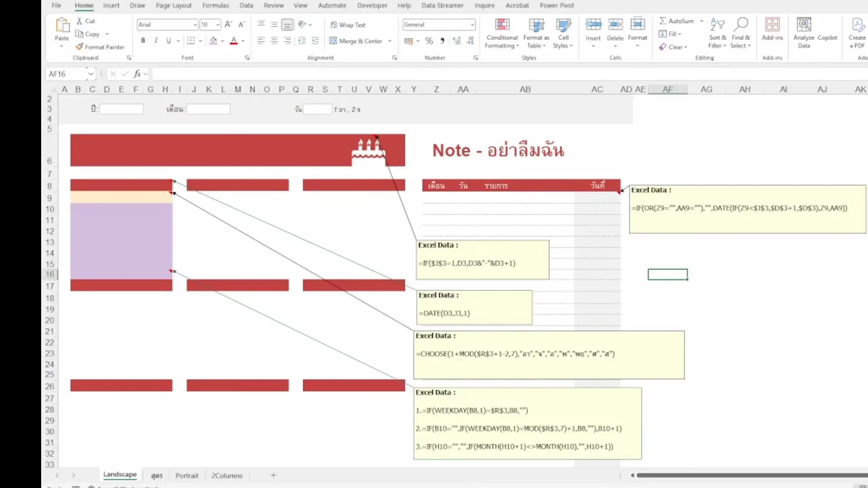
Task: Enable Wrap Text for the cell
Action: [348, 25]
